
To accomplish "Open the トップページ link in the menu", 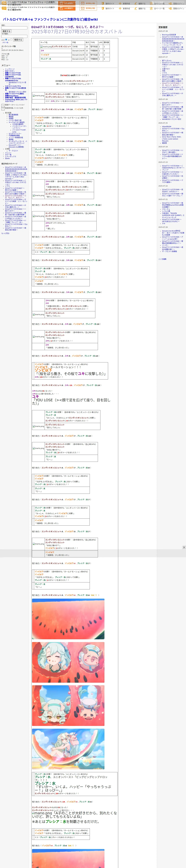I will click(x=10, y=69).
